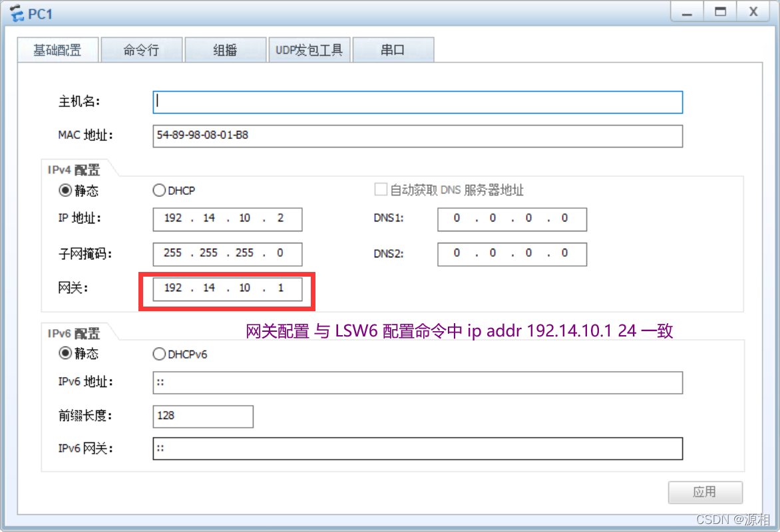Click the 网关 field 192.14.10.1

tap(228, 289)
